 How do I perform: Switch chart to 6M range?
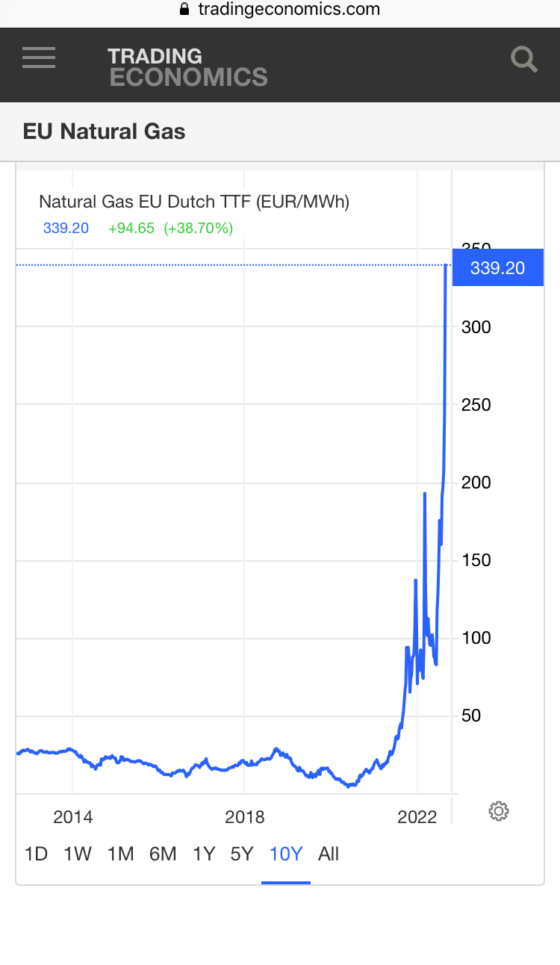click(163, 854)
